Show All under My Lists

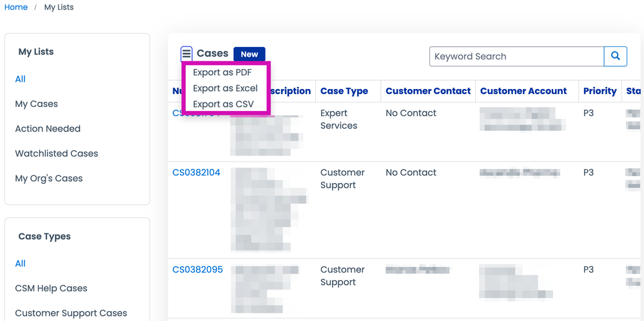21,79
